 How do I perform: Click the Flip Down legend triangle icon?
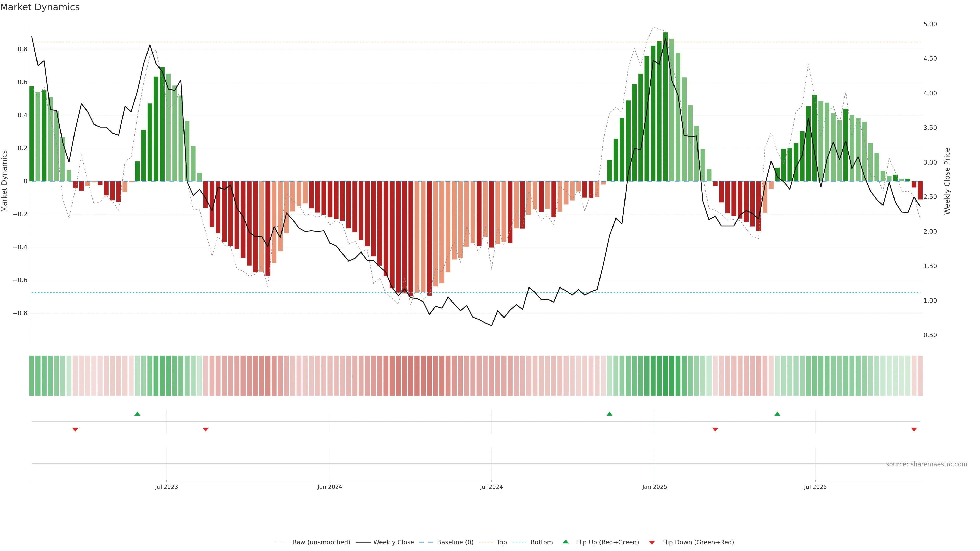tap(652, 542)
